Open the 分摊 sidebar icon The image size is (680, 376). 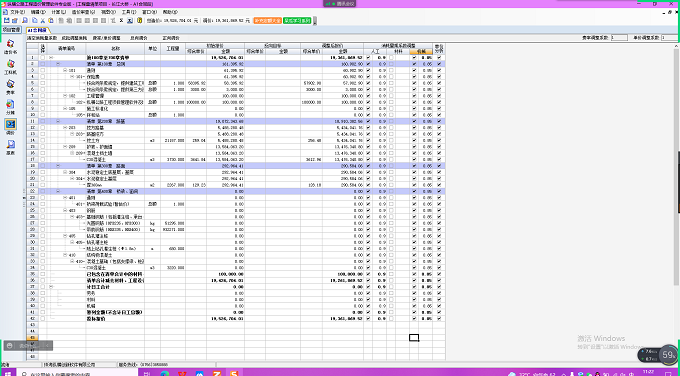pyautogui.click(x=10, y=107)
